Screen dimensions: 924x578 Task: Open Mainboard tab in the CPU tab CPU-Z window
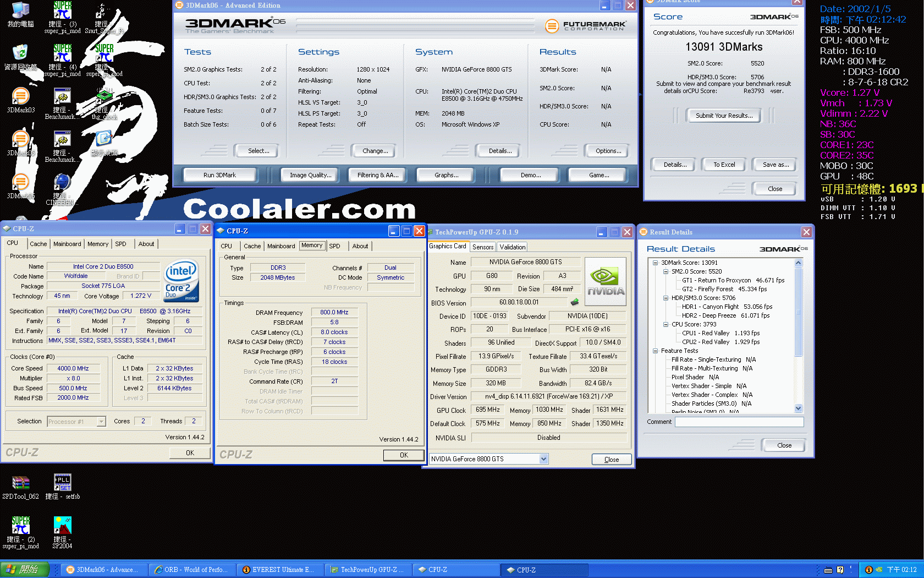(67, 244)
